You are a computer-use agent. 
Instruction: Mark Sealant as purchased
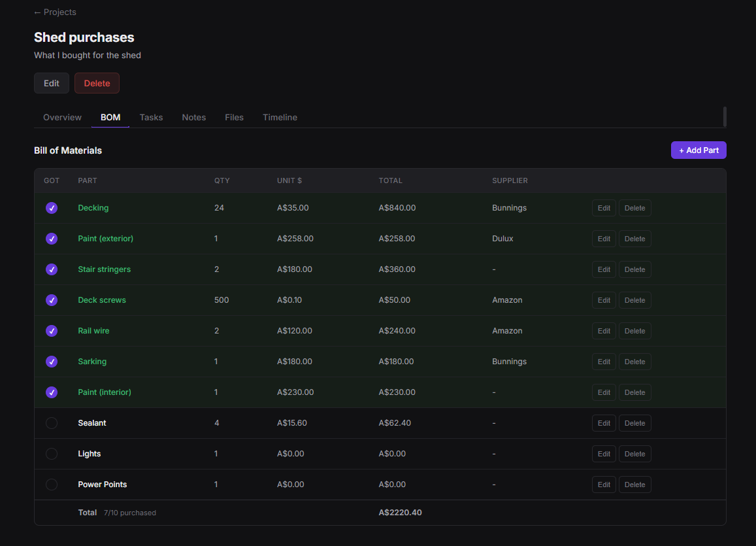pyautogui.click(x=52, y=423)
